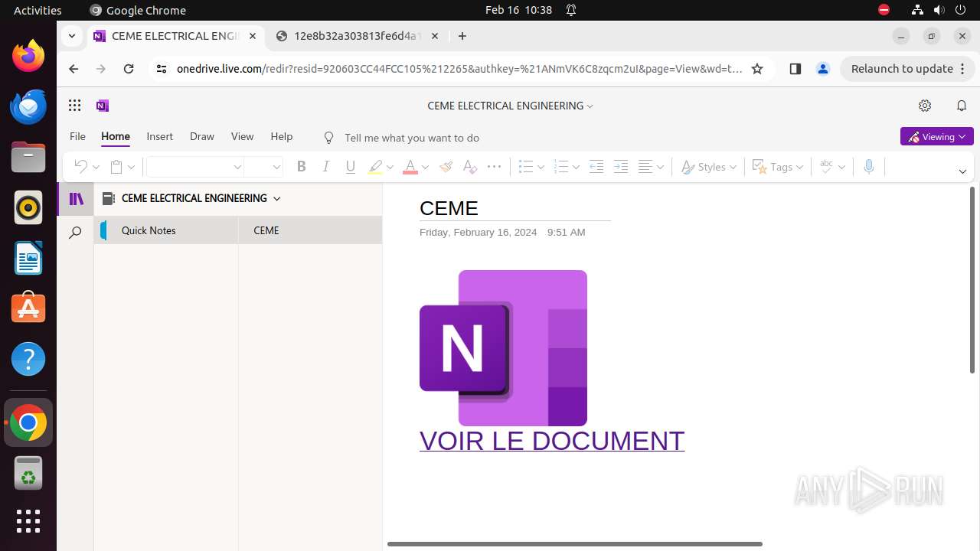Select the CEME page in the list

pos(310,230)
